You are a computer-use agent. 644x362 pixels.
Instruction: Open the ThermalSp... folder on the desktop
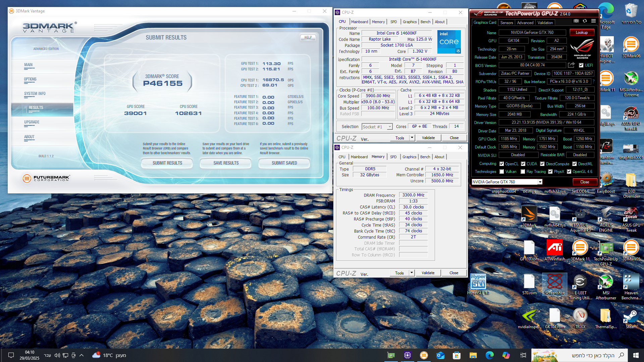(606, 318)
